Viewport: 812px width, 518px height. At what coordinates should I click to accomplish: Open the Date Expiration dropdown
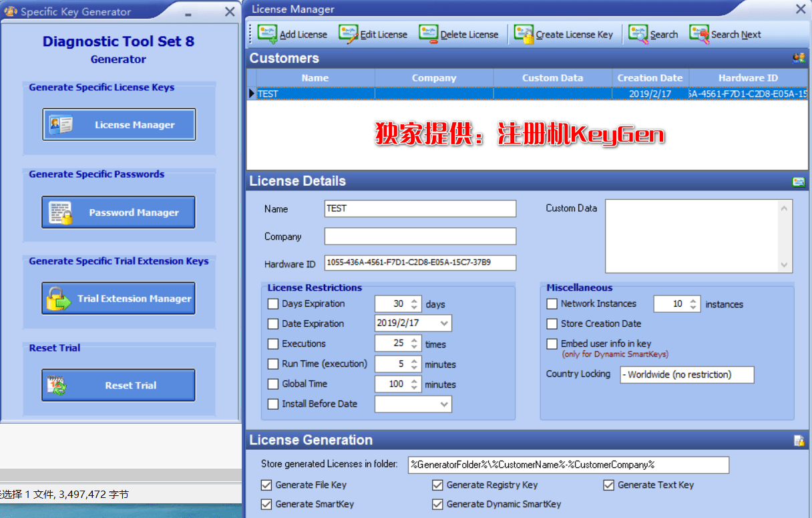pos(444,323)
